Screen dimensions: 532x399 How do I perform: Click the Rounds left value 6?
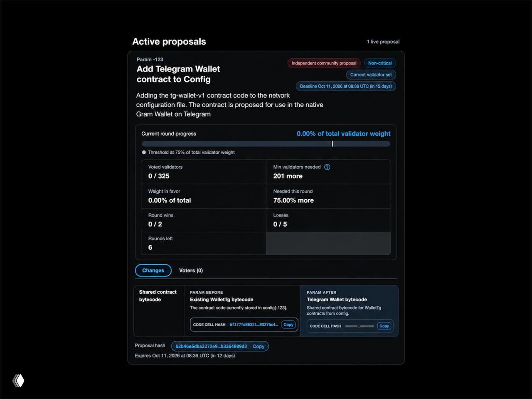(150, 248)
